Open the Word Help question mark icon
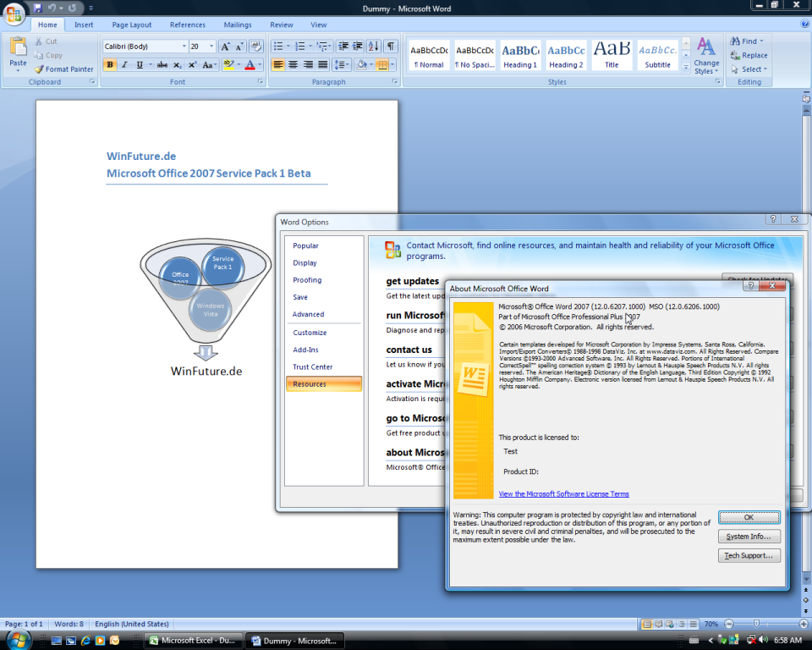 coord(804,25)
